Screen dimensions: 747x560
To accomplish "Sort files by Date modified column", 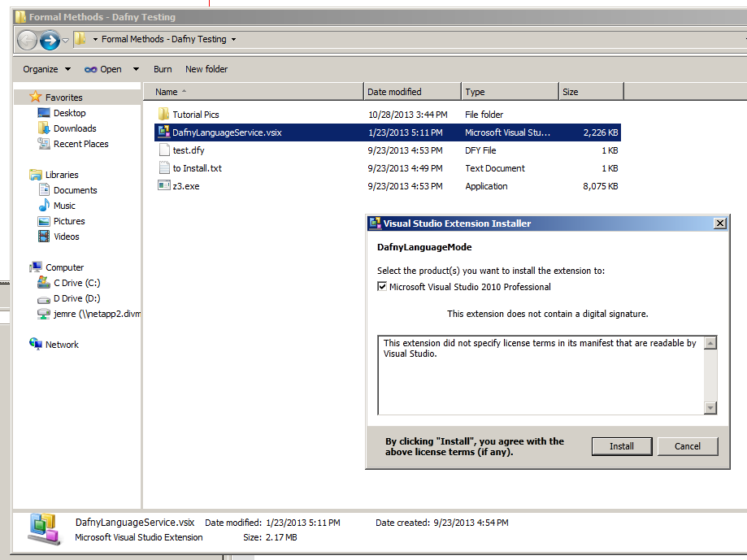I will click(412, 91).
